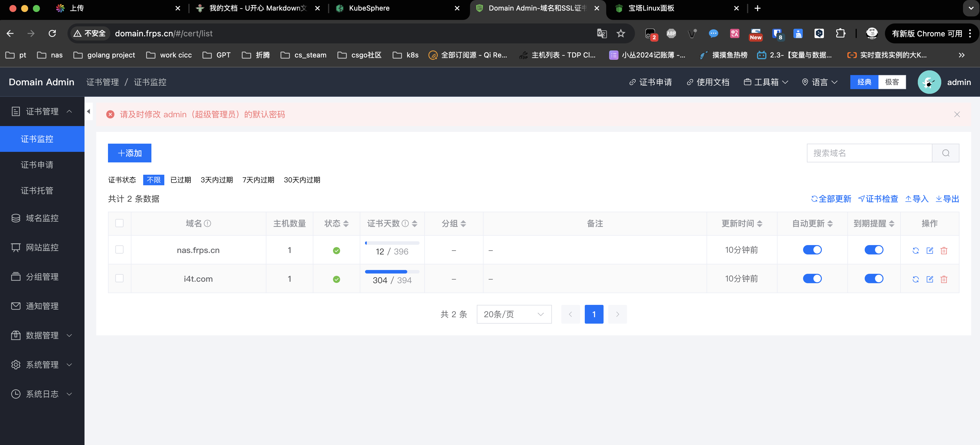This screenshot has width=980, height=445.
Task: Click the 添加 button to add a certificate
Action: pyautogui.click(x=129, y=153)
